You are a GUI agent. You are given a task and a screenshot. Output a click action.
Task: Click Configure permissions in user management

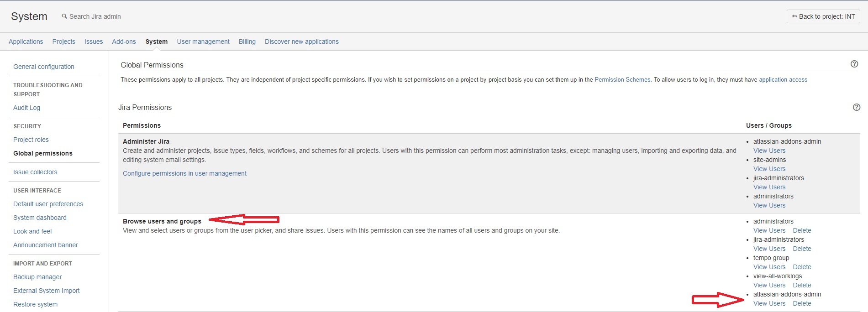[184, 173]
